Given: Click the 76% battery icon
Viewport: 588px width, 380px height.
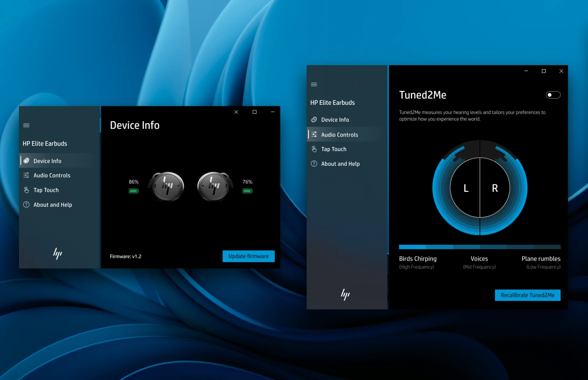Looking at the screenshot, I should [247, 191].
